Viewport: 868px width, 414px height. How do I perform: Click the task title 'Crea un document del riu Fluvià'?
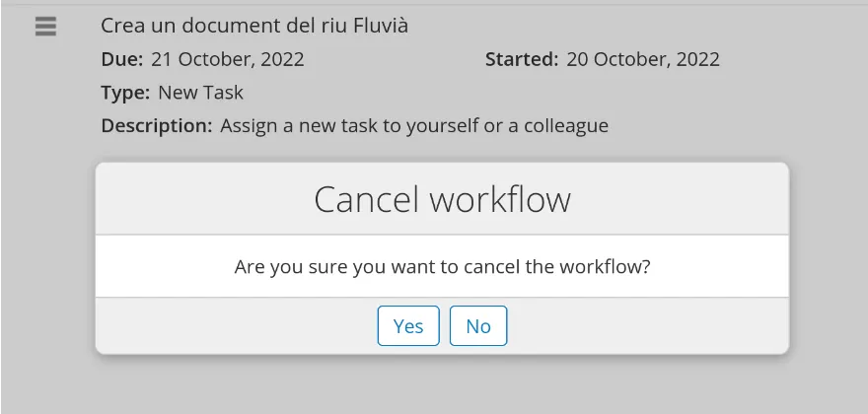(x=254, y=26)
